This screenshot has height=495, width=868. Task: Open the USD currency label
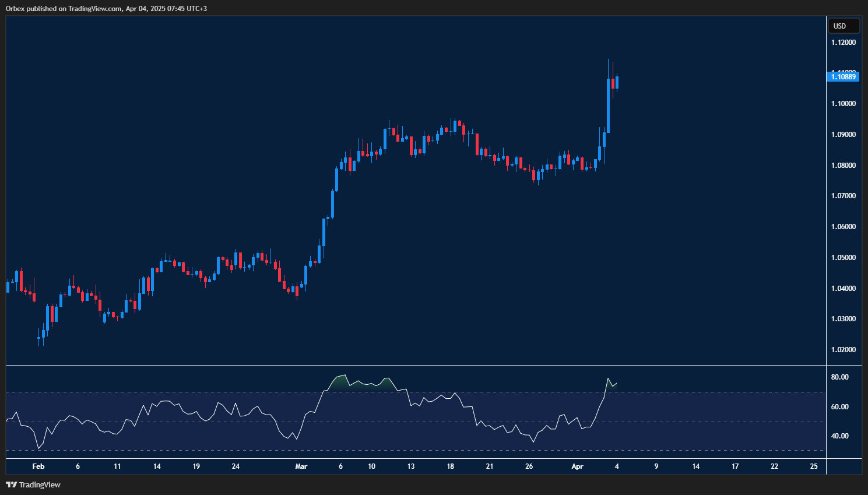pyautogui.click(x=844, y=26)
